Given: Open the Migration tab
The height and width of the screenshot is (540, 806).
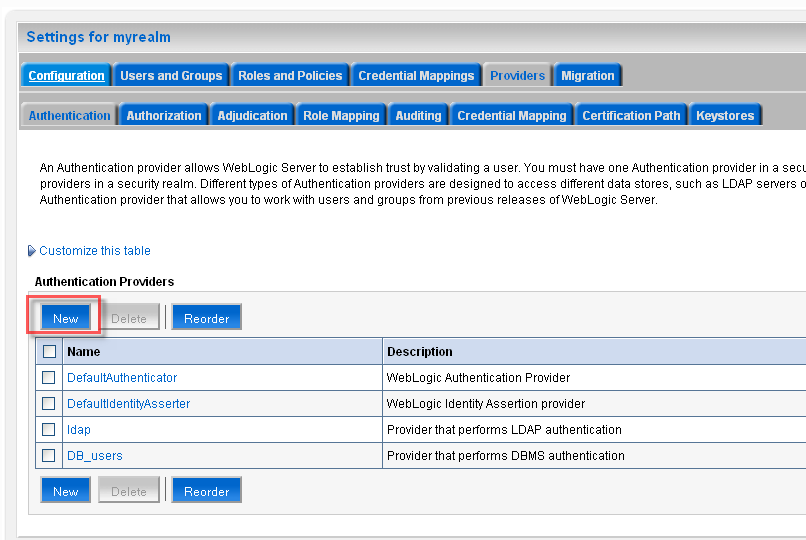Looking at the screenshot, I should (x=588, y=76).
